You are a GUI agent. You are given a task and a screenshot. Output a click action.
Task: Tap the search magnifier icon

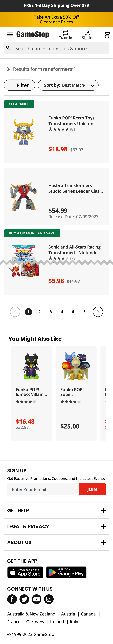point(8,48)
